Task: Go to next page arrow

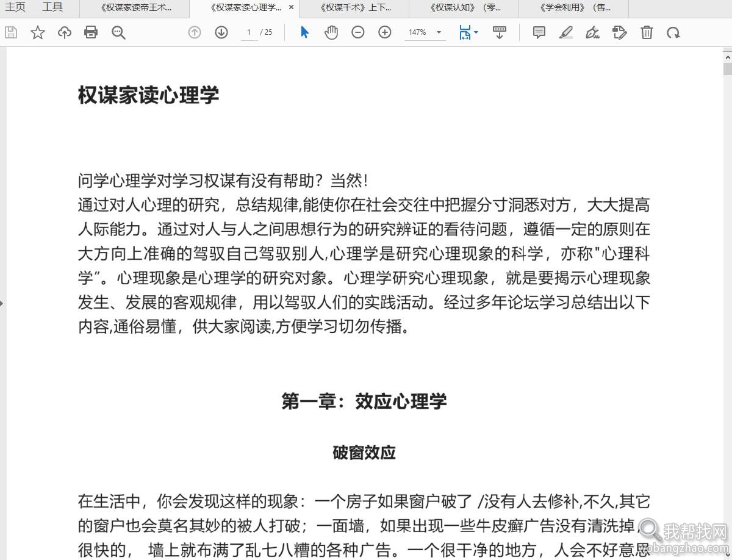Action: pos(221,32)
